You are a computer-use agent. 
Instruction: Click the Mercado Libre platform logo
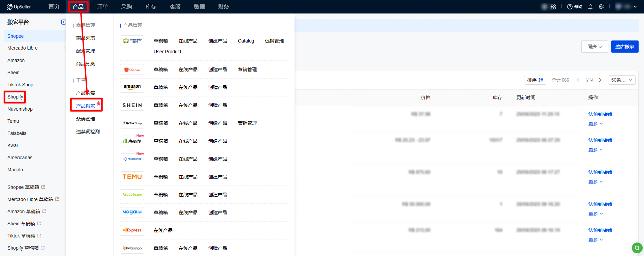tap(132, 41)
